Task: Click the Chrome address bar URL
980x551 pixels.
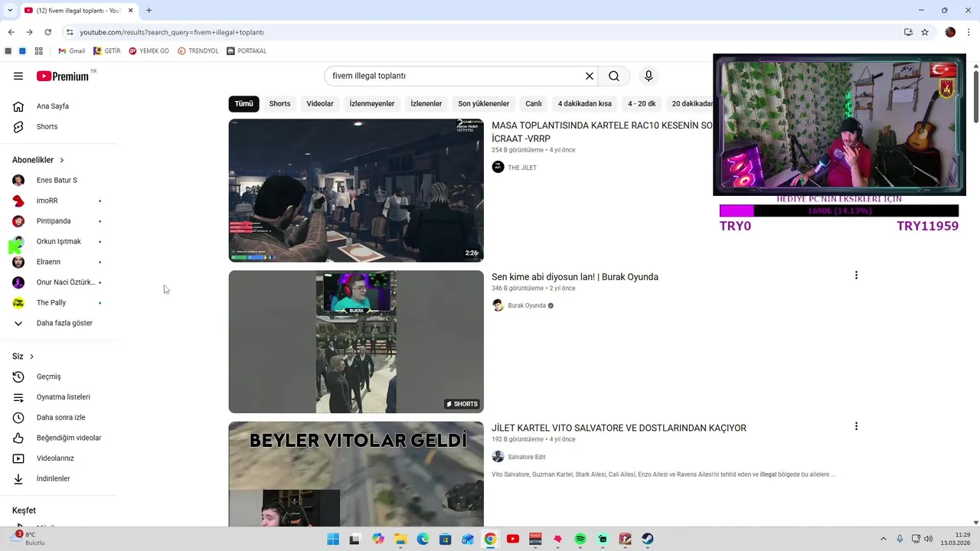Action: point(172,32)
